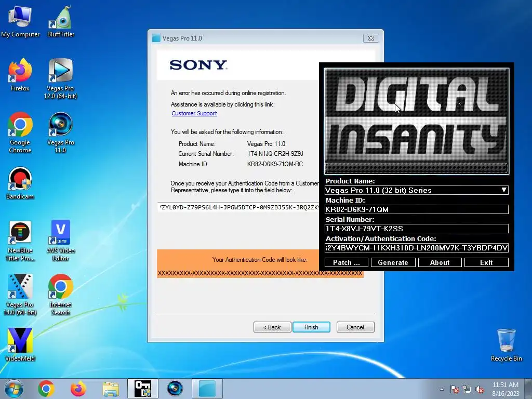Select the keygen taskbar button
532x399 pixels.
[143, 389]
